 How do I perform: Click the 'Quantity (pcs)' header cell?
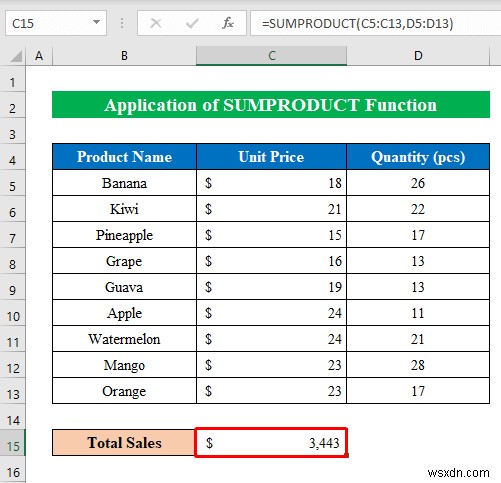coord(418,157)
